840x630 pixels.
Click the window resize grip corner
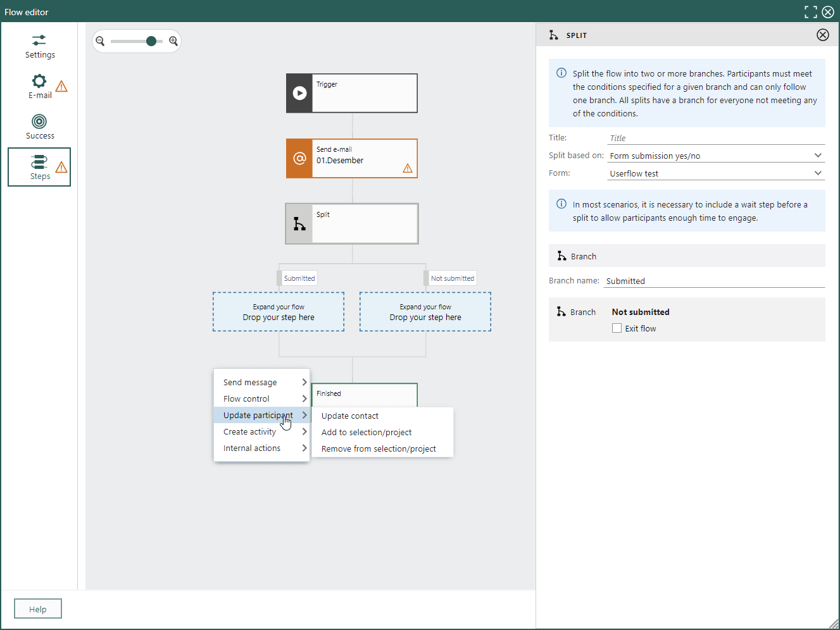pyautogui.click(x=834, y=624)
